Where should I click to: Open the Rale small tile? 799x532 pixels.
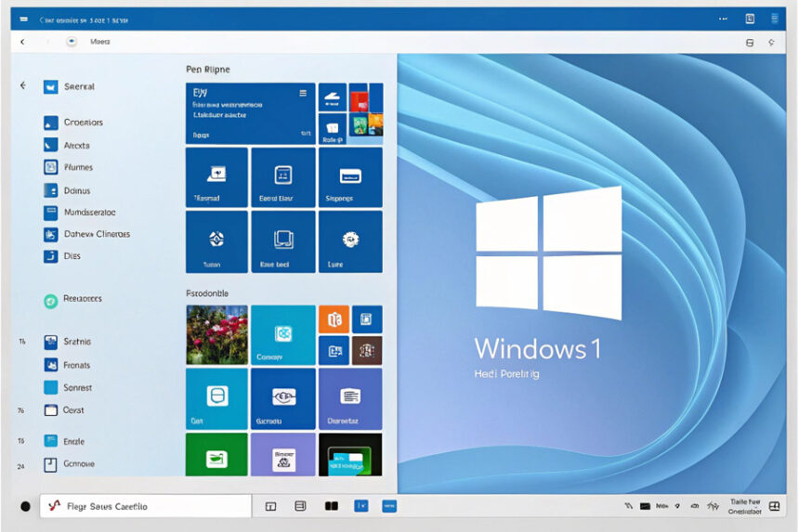(333, 129)
